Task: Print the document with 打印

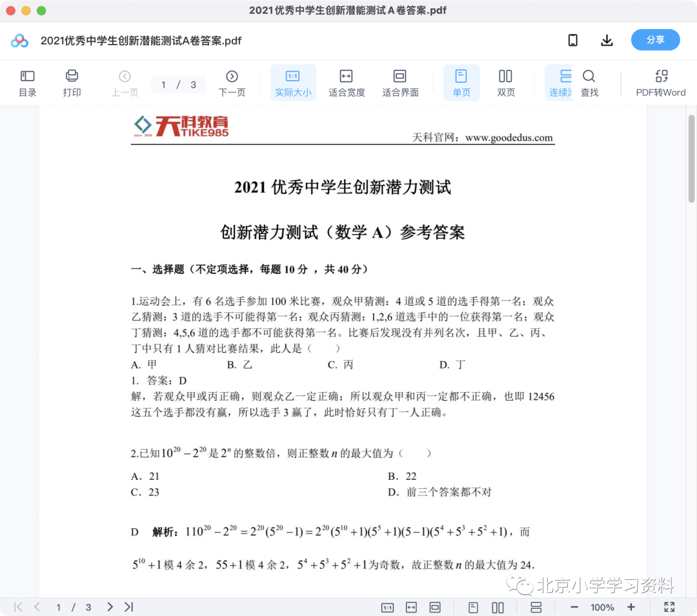Action: [x=72, y=83]
